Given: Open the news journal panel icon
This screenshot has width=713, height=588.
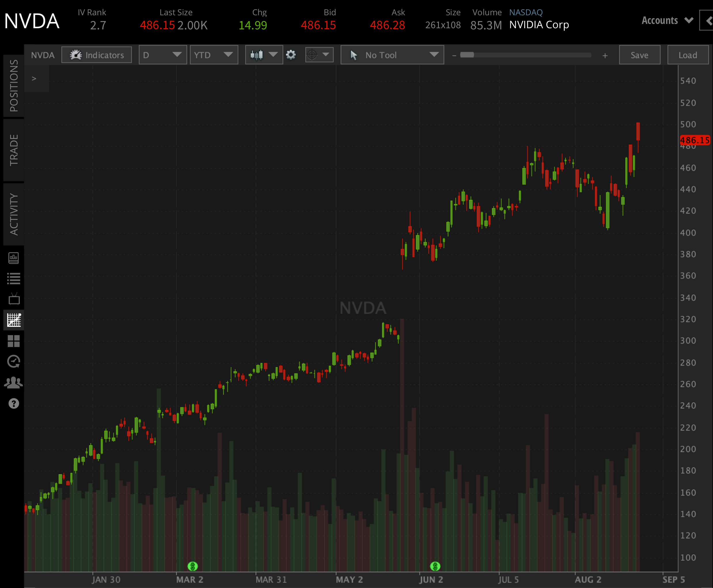Looking at the screenshot, I should pos(14,258).
